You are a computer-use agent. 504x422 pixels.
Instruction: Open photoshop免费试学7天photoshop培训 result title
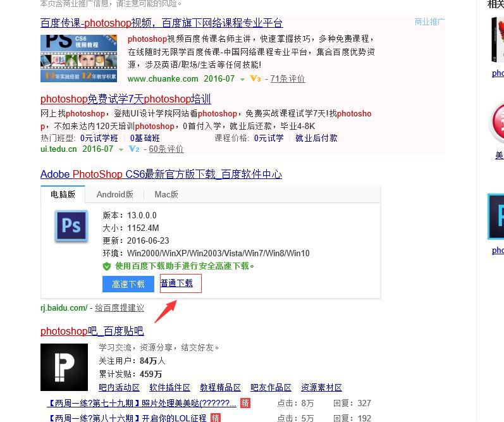tap(126, 99)
